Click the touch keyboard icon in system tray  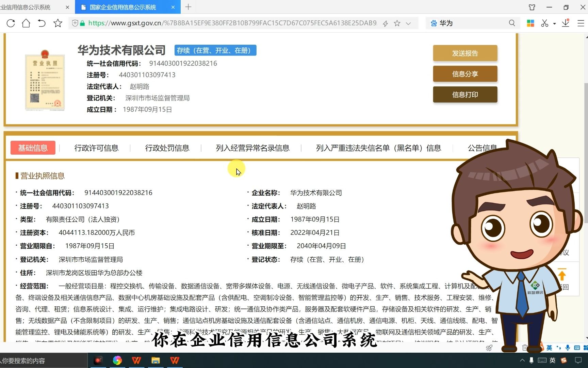[542, 360]
